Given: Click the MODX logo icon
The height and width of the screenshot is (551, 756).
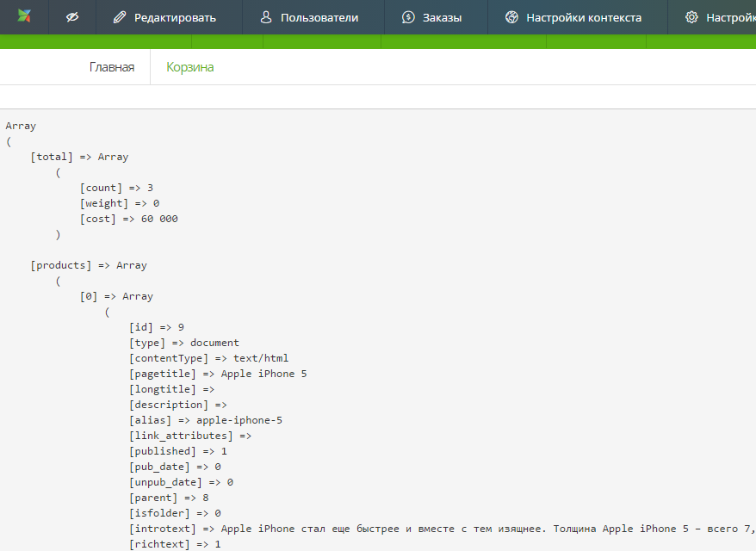Looking at the screenshot, I should [x=24, y=16].
